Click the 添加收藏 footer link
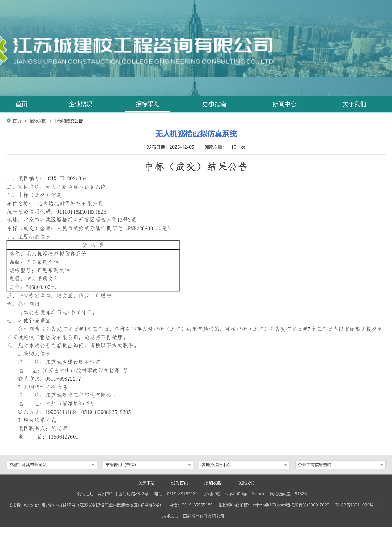Viewport: 392px width, 554px height. coord(213,483)
